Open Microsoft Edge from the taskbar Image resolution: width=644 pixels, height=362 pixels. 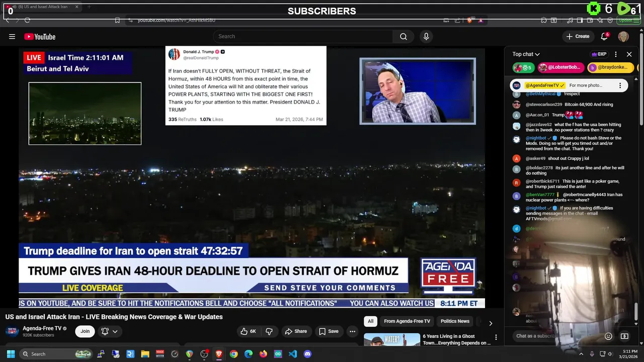pos(248,354)
